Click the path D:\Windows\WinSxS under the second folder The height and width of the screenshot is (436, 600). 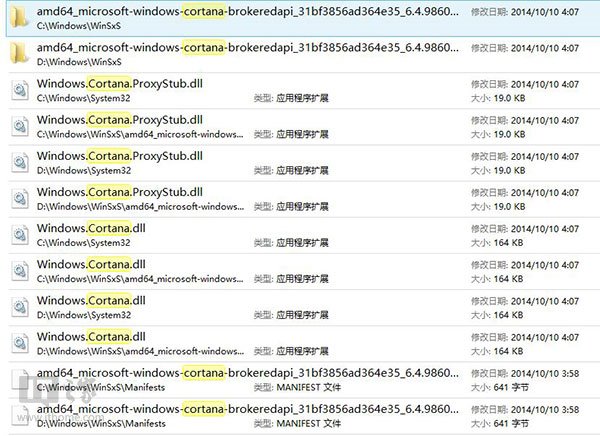[x=79, y=62]
